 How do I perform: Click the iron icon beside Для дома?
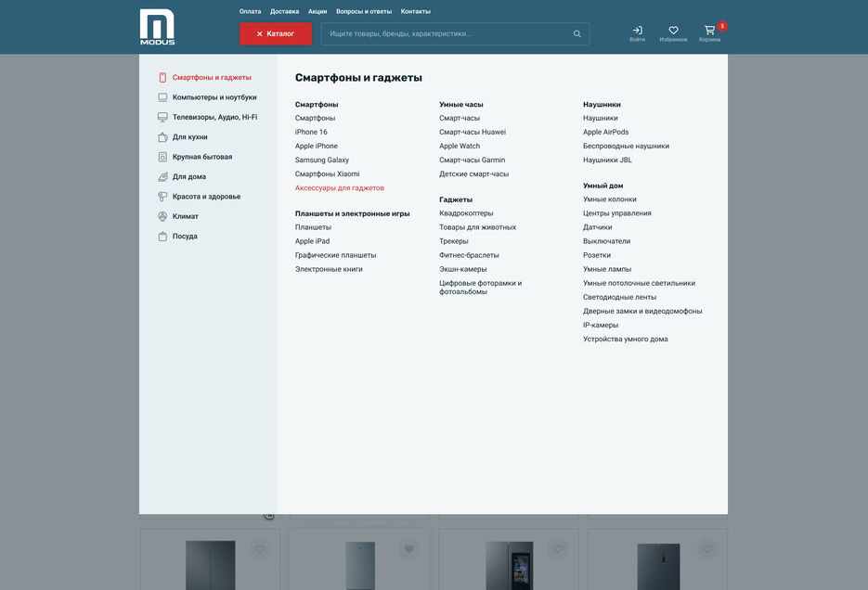click(x=162, y=177)
